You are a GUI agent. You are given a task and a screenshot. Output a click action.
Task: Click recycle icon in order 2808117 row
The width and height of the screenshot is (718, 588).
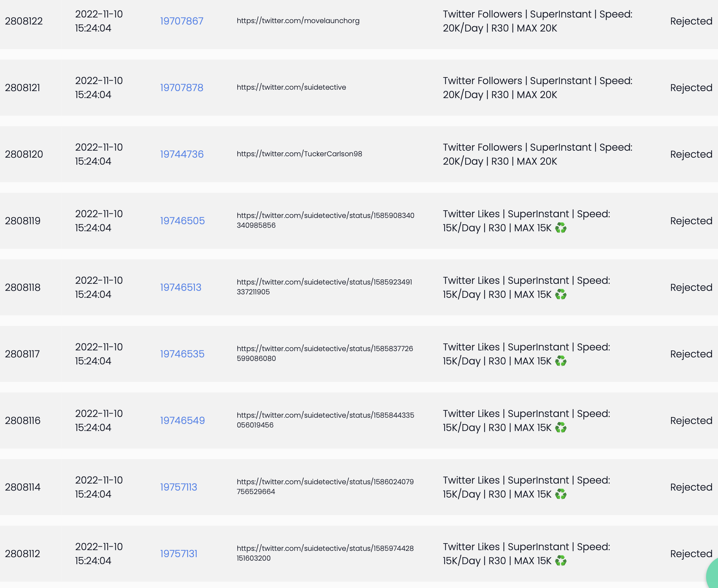[x=561, y=361]
